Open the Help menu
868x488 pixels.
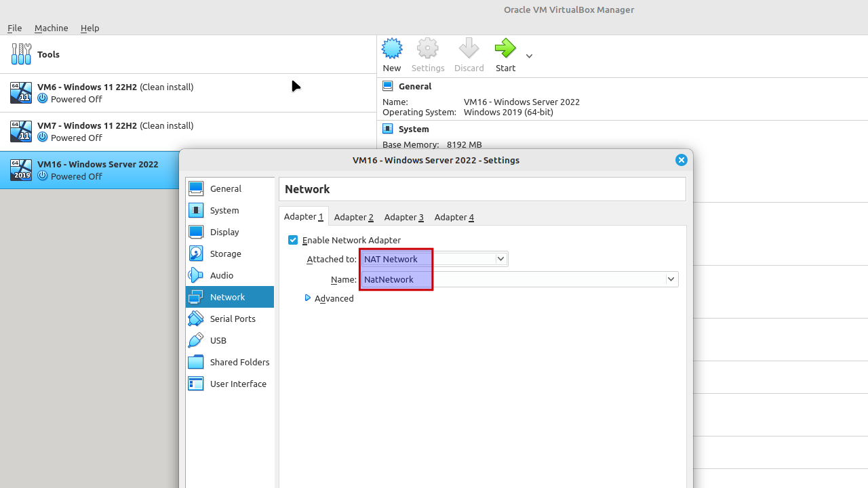pos(90,28)
